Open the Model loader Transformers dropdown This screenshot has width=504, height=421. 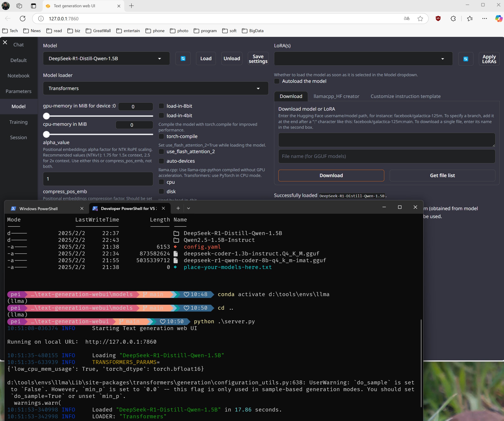155,88
